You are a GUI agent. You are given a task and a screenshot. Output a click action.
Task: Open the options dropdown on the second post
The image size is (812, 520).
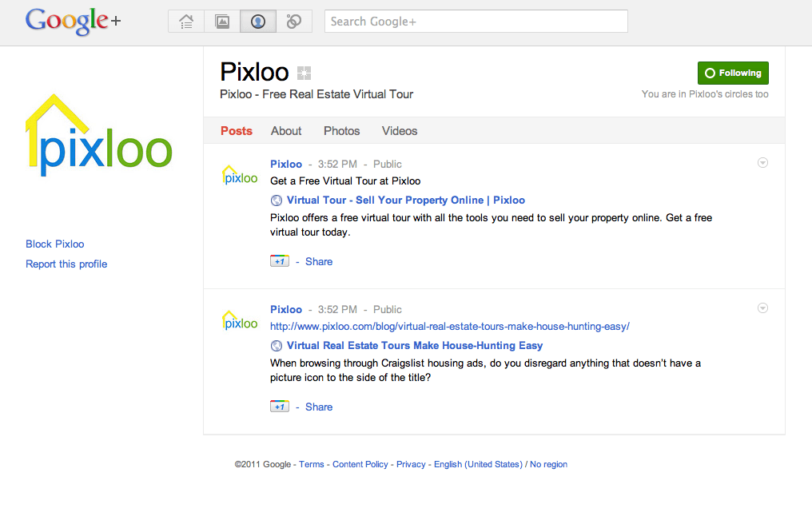point(762,308)
